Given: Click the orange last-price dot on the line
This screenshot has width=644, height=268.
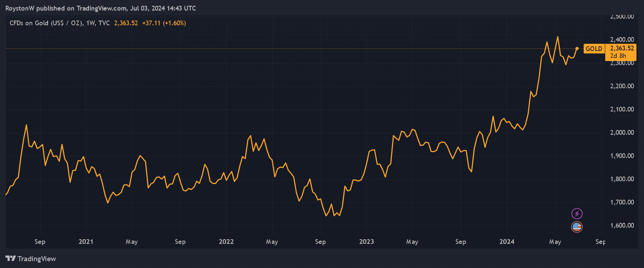Looking at the screenshot, I should click(x=577, y=48).
